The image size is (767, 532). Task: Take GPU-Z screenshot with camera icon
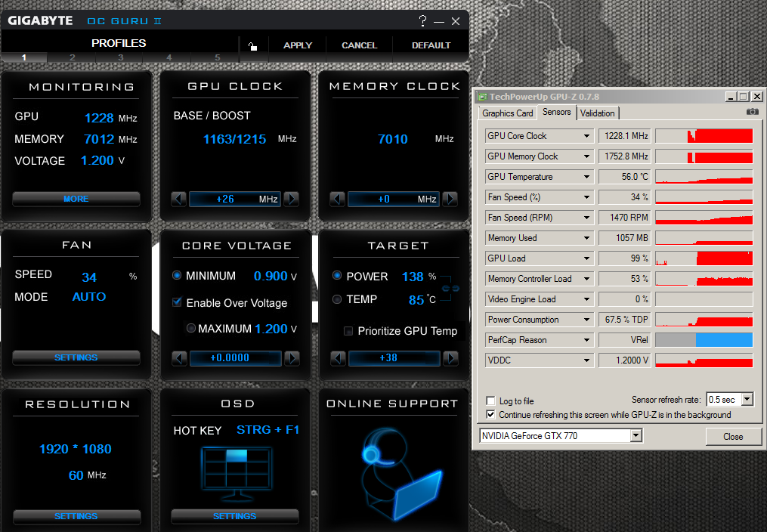coord(753,112)
